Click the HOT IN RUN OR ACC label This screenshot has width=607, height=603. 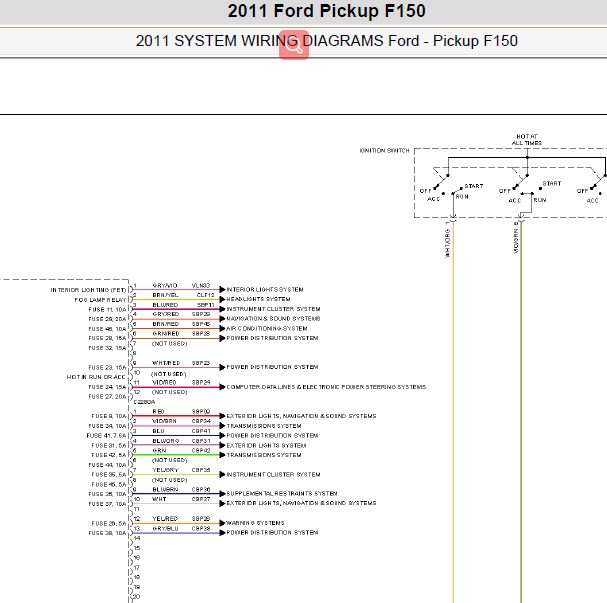click(x=96, y=377)
